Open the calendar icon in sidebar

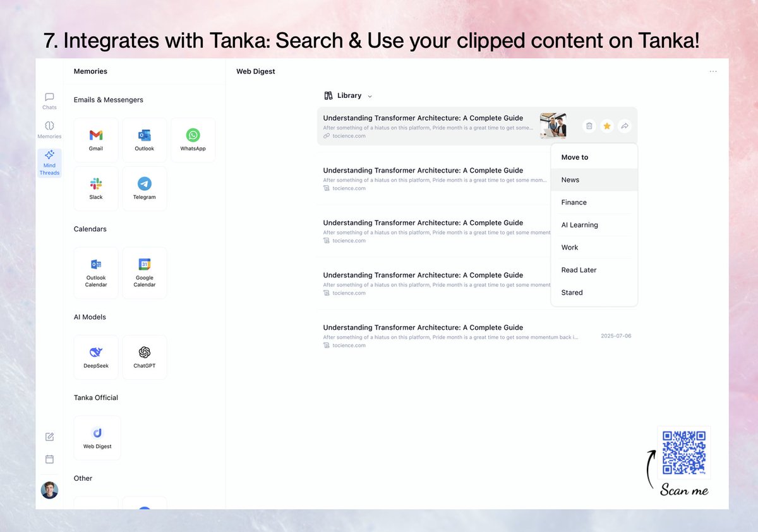[x=49, y=459]
